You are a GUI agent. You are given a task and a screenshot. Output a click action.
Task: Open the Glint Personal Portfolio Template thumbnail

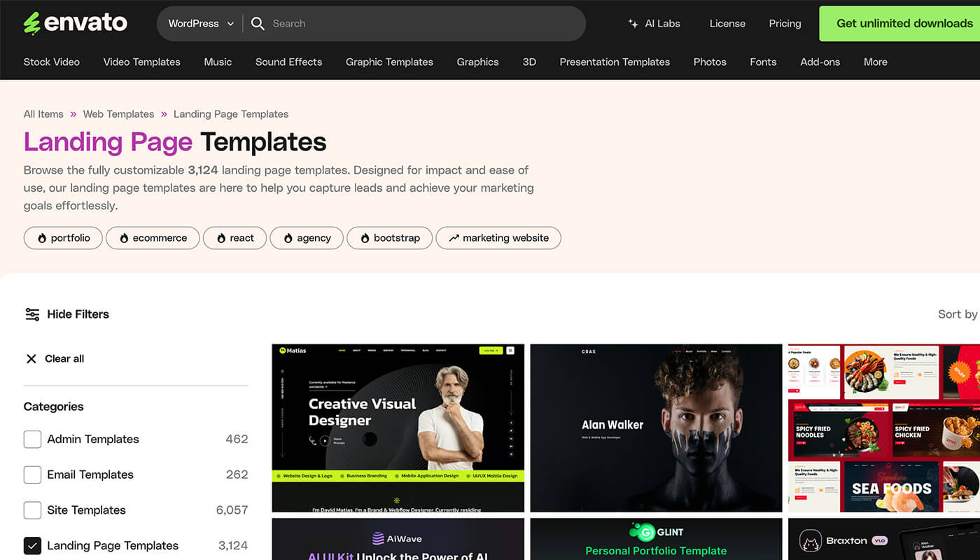point(656,539)
